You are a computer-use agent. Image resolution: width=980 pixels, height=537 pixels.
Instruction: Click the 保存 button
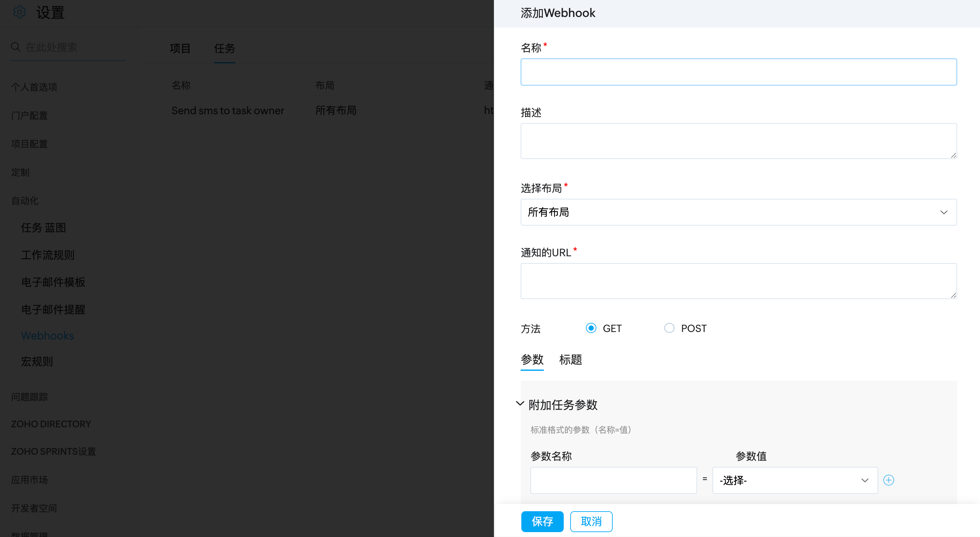(542, 521)
